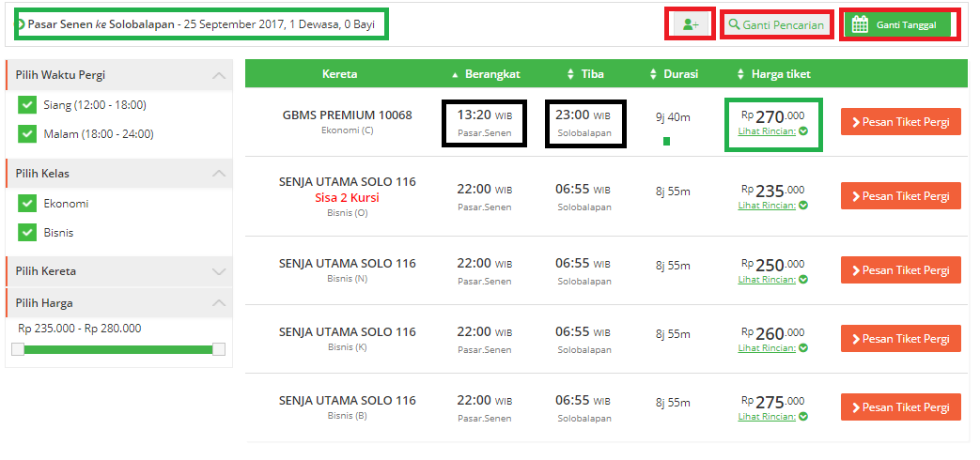This screenshot has height=460, width=980.
Task: Click the add passenger icon
Action: click(691, 24)
